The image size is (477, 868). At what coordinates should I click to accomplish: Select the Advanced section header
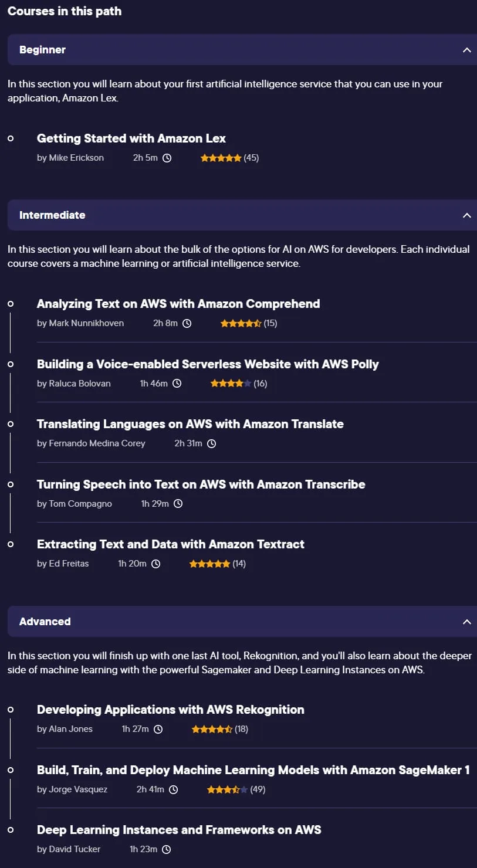[242, 622]
